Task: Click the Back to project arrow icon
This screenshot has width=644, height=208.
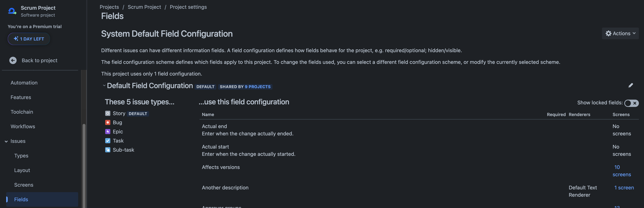Action: coord(13,60)
